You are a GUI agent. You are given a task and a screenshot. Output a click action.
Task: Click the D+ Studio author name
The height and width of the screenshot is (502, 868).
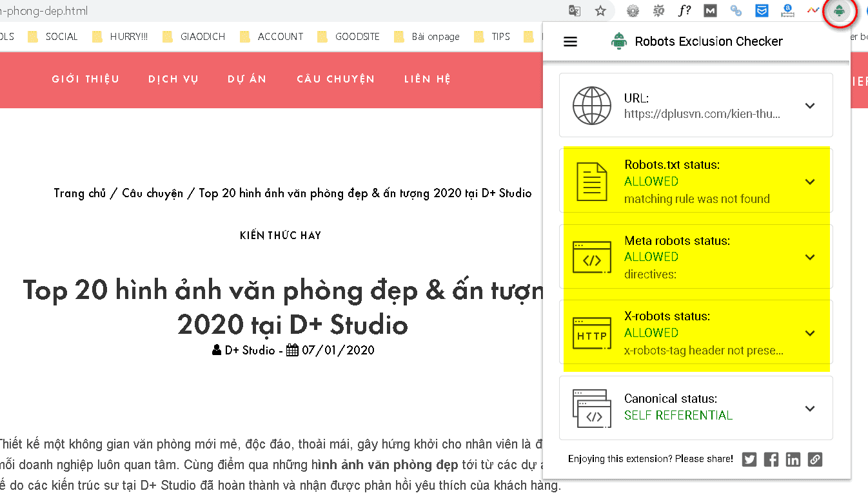[250, 351]
